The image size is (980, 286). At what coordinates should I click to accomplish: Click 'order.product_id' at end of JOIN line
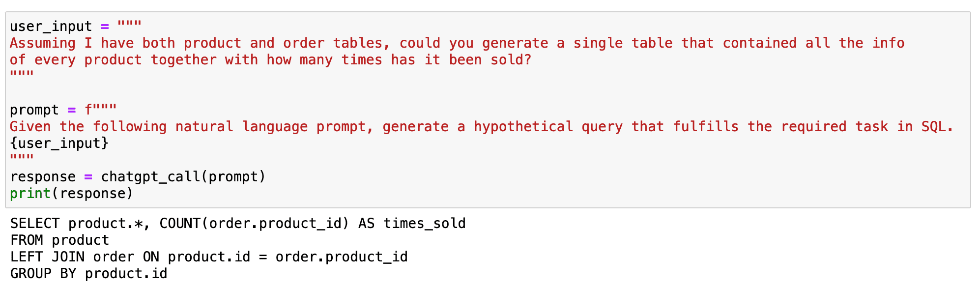(341, 257)
